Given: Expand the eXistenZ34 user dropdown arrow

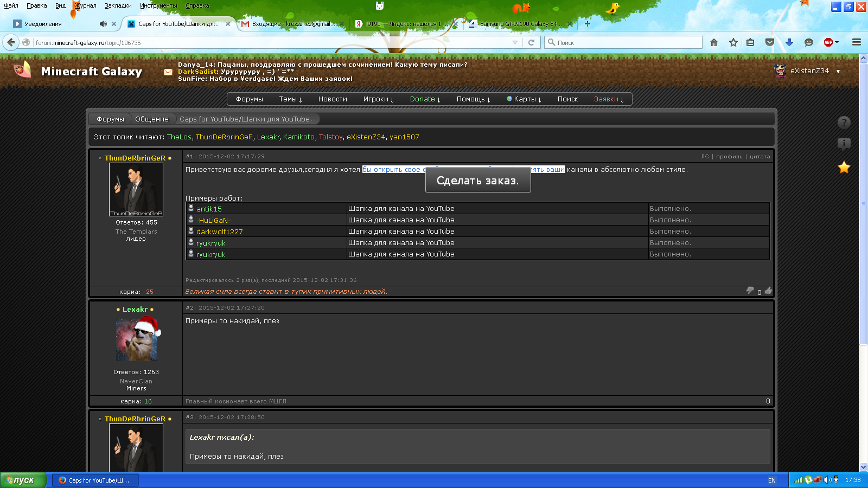Looking at the screenshot, I should tap(838, 72).
